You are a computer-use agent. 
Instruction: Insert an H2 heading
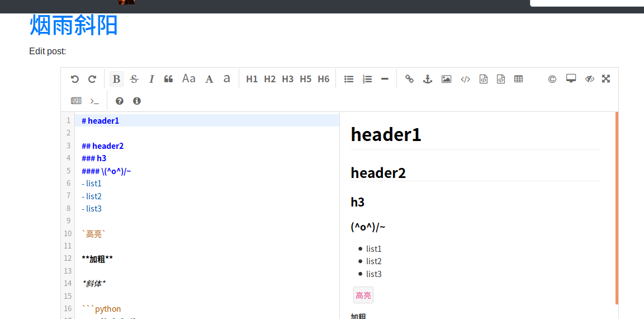pos(270,79)
